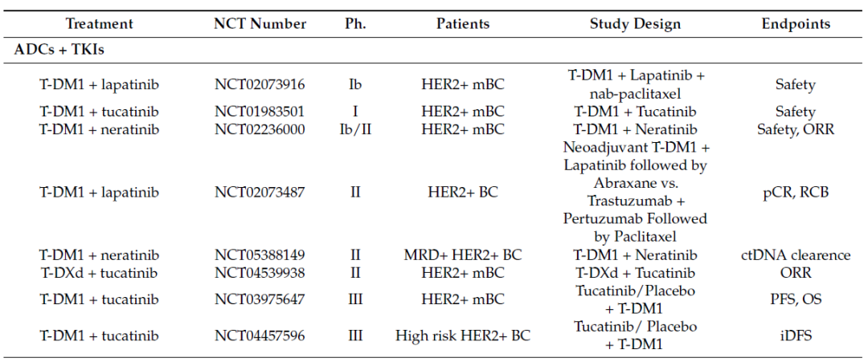Open trial NCT02073916

point(260,84)
